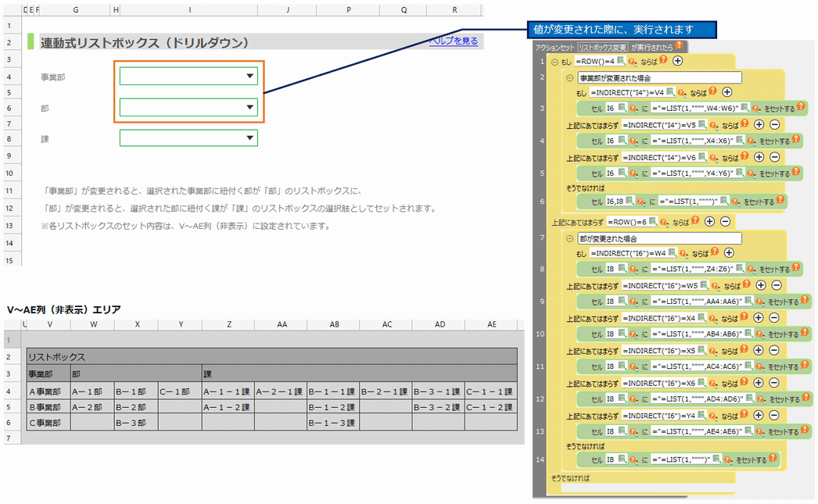Click the 事業部が変更された場合 text input field

[x=659, y=77]
